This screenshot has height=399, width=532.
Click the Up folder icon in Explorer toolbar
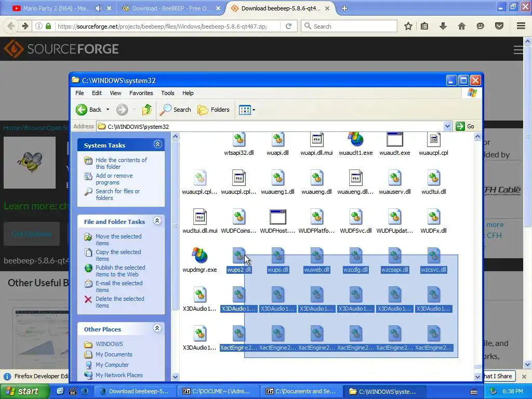pos(147,110)
